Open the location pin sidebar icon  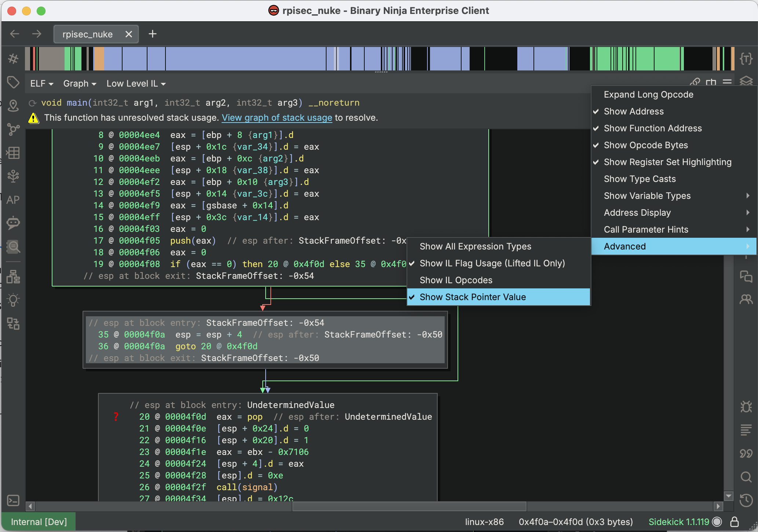[x=13, y=106]
